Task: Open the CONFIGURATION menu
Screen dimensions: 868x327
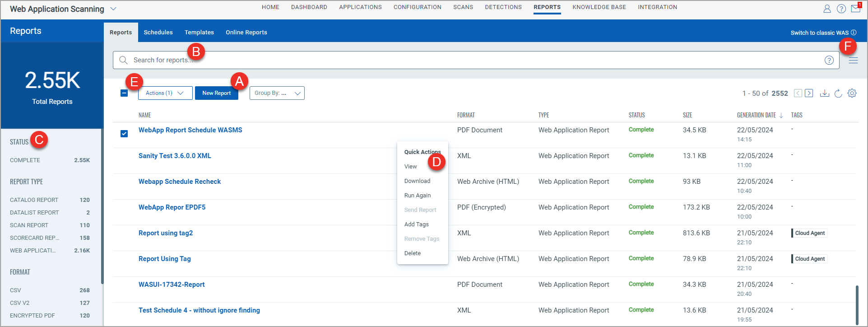Action: [x=418, y=7]
